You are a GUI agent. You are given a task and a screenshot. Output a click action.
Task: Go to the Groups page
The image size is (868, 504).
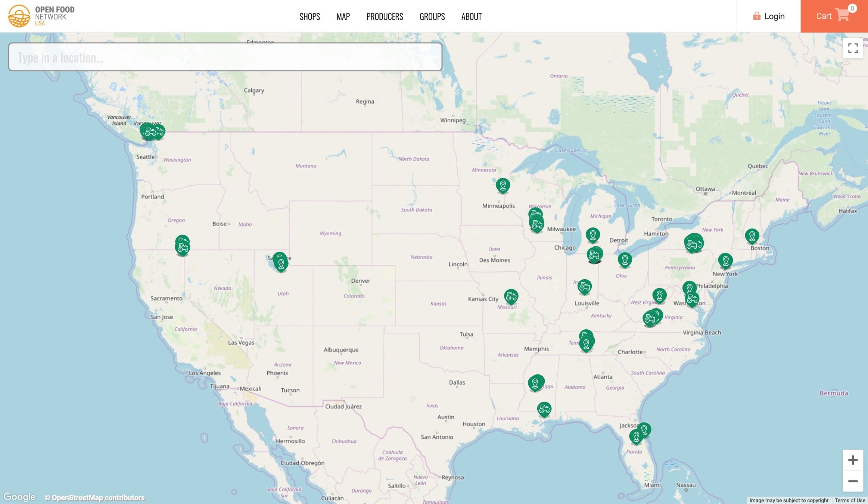tap(432, 16)
